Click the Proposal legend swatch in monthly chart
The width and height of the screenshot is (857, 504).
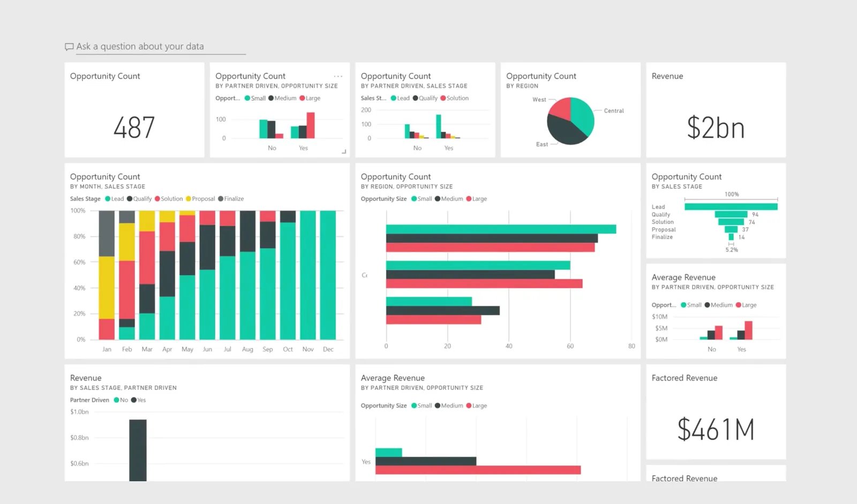189,199
